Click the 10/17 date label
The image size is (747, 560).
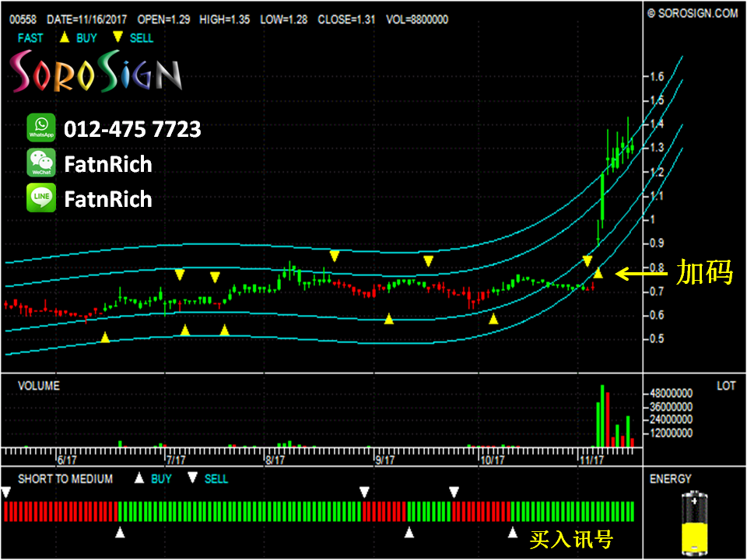click(x=493, y=460)
